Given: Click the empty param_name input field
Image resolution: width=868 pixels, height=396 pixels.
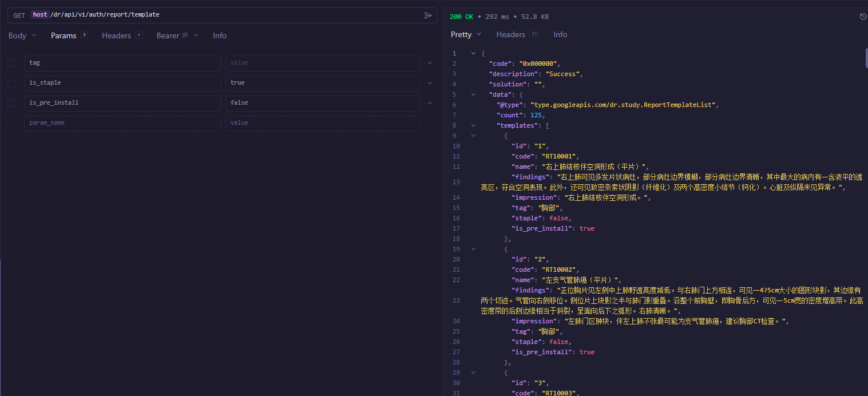Looking at the screenshot, I should tap(122, 123).
